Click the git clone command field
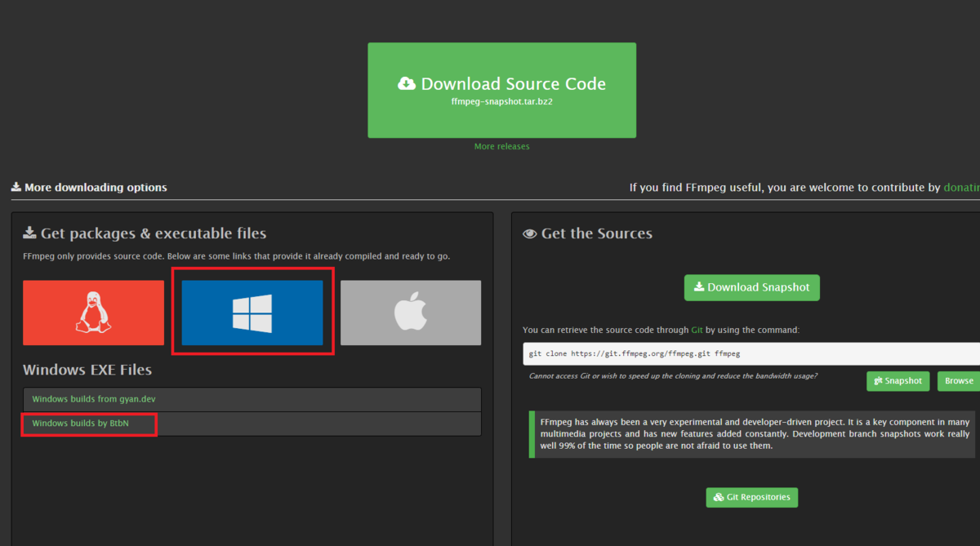 (x=751, y=354)
